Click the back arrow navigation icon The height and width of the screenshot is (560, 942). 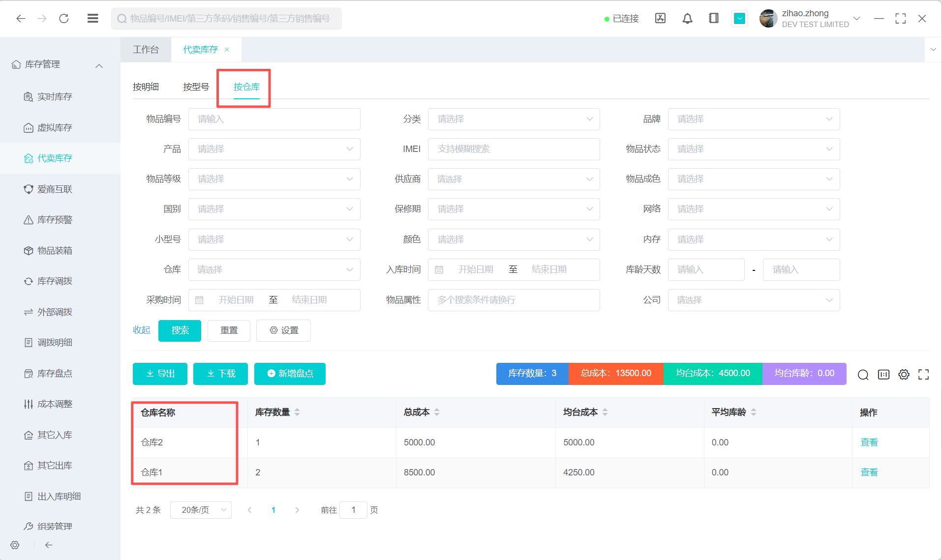(21, 19)
